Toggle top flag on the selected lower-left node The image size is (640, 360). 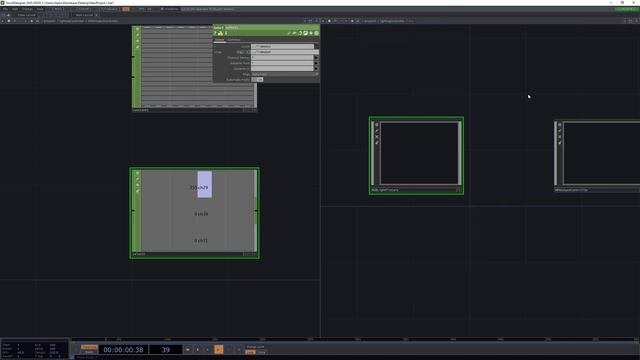tap(138, 173)
